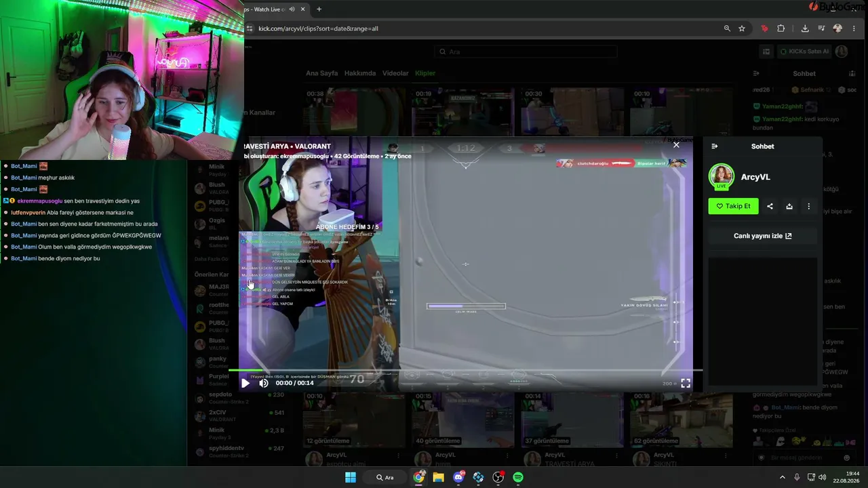Select the Klipler tab
868x488 pixels.
coord(425,73)
